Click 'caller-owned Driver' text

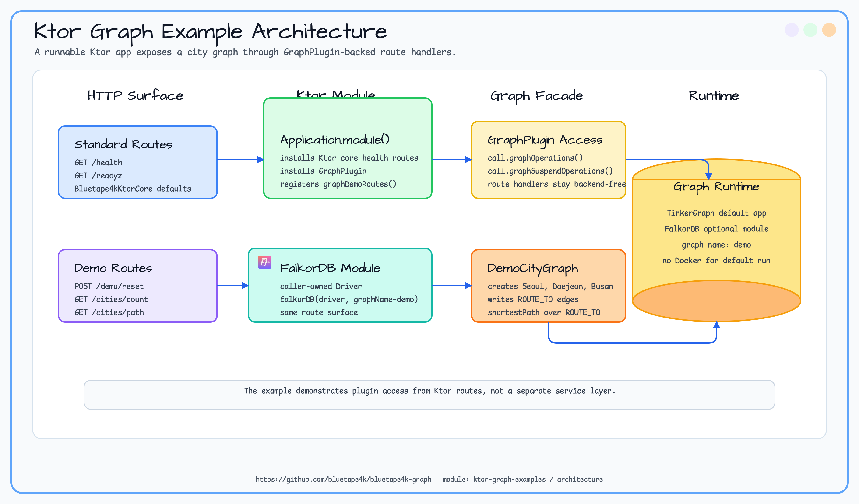pyautogui.click(x=321, y=286)
